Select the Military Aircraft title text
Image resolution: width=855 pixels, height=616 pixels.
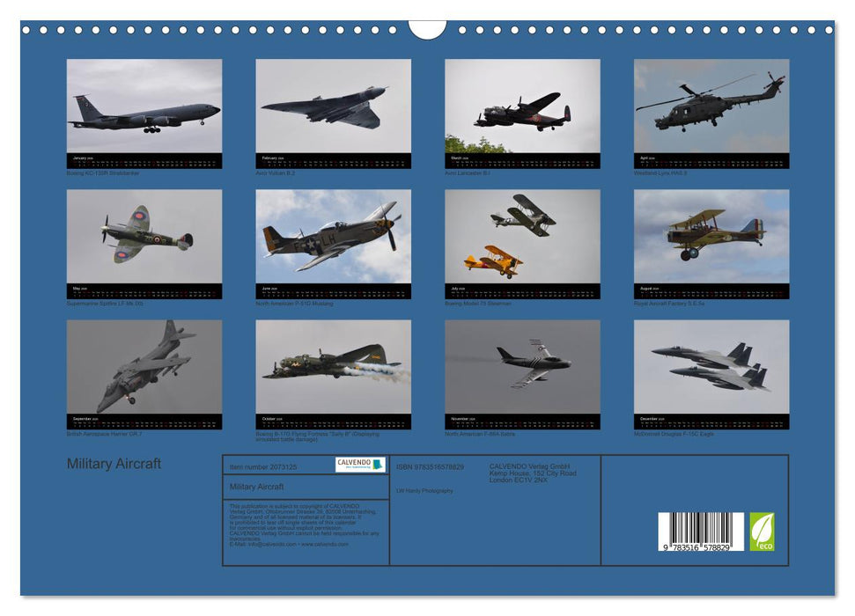pyautogui.click(x=115, y=461)
